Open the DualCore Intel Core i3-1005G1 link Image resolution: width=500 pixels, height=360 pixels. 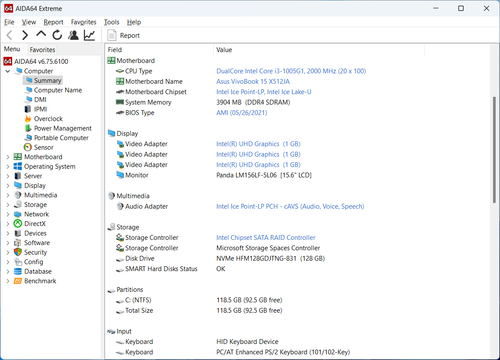(291, 71)
